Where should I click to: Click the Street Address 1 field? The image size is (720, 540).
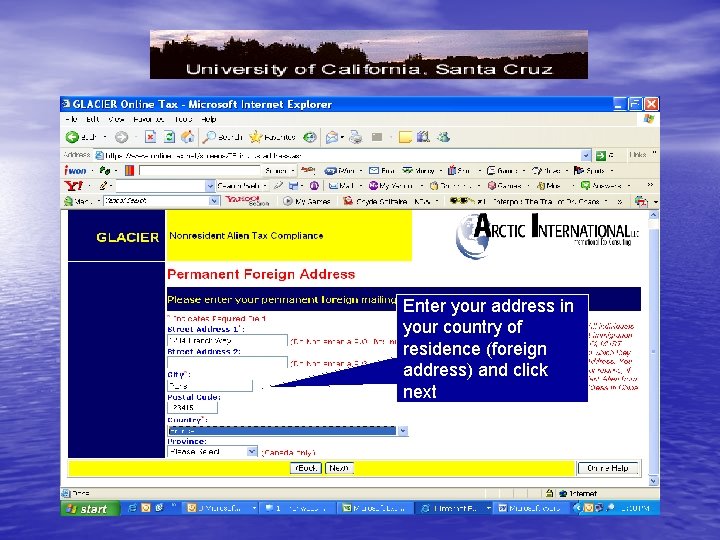pos(227,340)
